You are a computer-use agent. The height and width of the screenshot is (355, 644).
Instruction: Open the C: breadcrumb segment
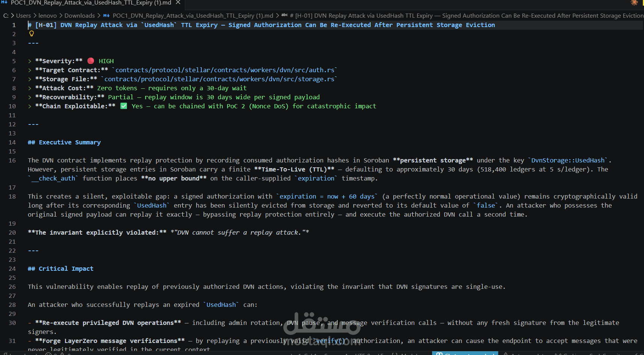6,15
